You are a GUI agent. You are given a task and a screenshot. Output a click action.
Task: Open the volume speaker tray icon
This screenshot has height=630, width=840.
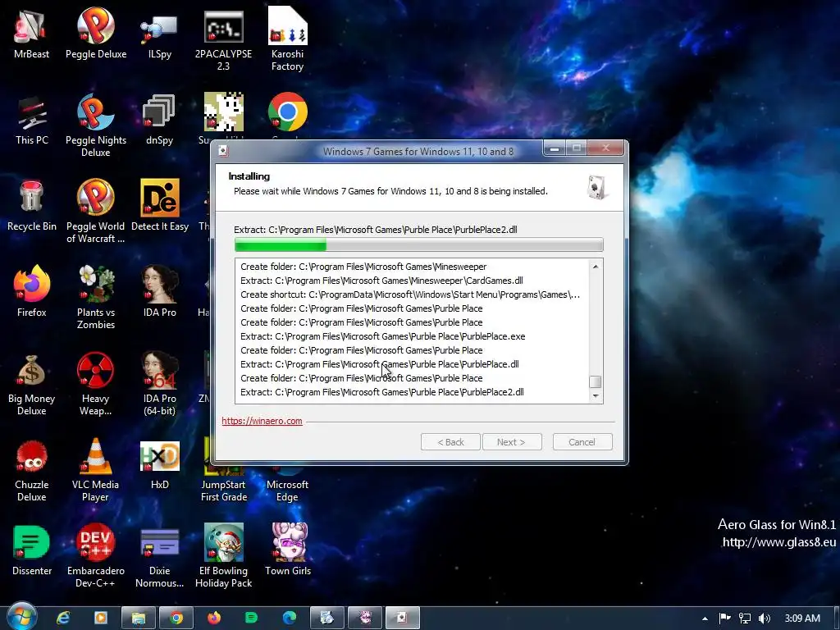[x=765, y=618]
